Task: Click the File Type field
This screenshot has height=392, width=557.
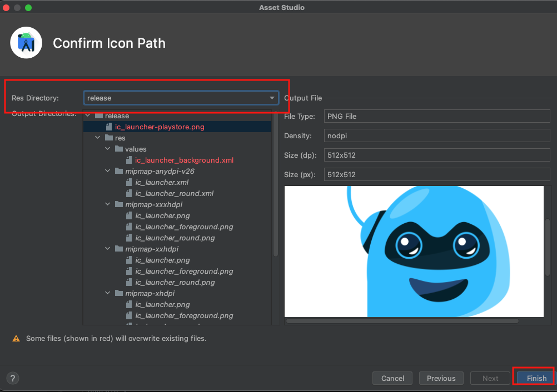Action: (436, 117)
